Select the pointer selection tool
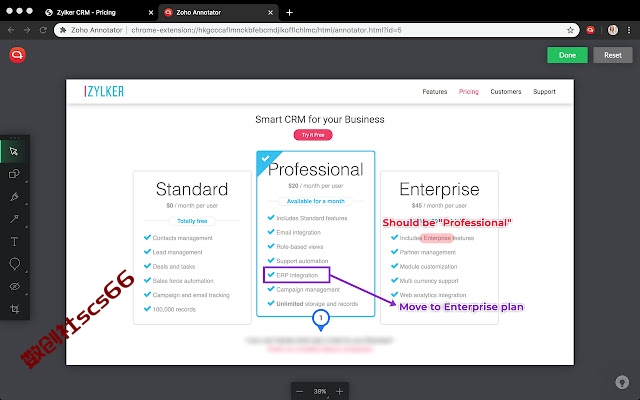Image resolution: width=640 pixels, height=400 pixels. pyautogui.click(x=14, y=151)
